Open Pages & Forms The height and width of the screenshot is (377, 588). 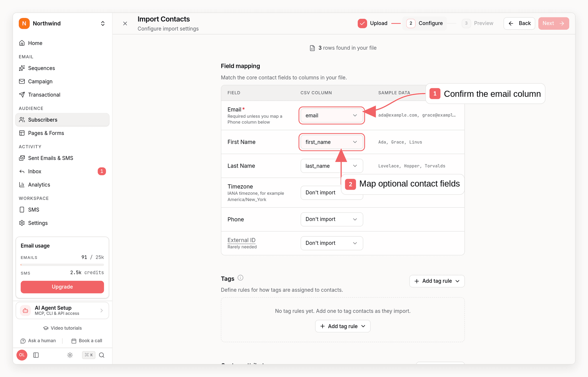point(62,133)
